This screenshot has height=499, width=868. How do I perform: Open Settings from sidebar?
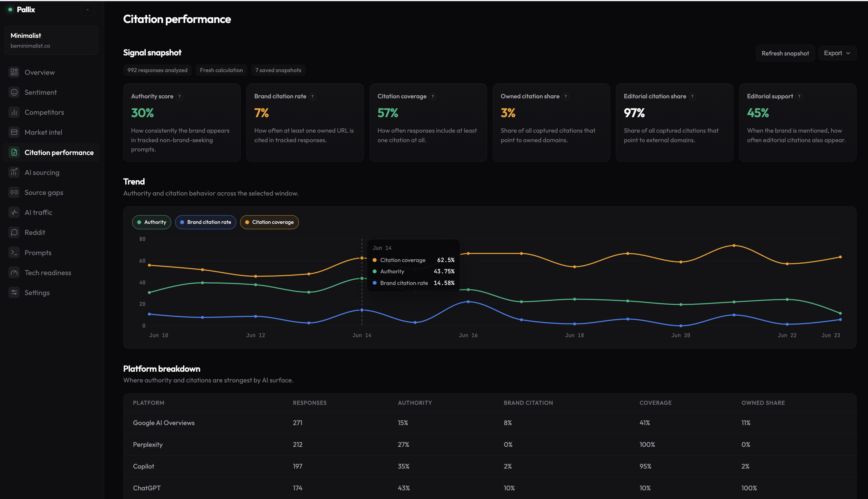(x=51, y=293)
